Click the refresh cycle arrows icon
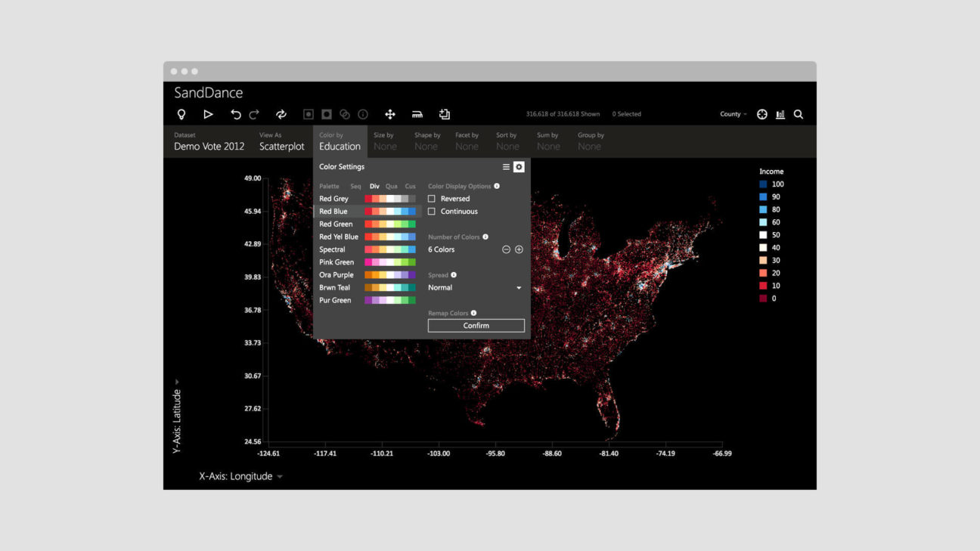 tap(281, 114)
